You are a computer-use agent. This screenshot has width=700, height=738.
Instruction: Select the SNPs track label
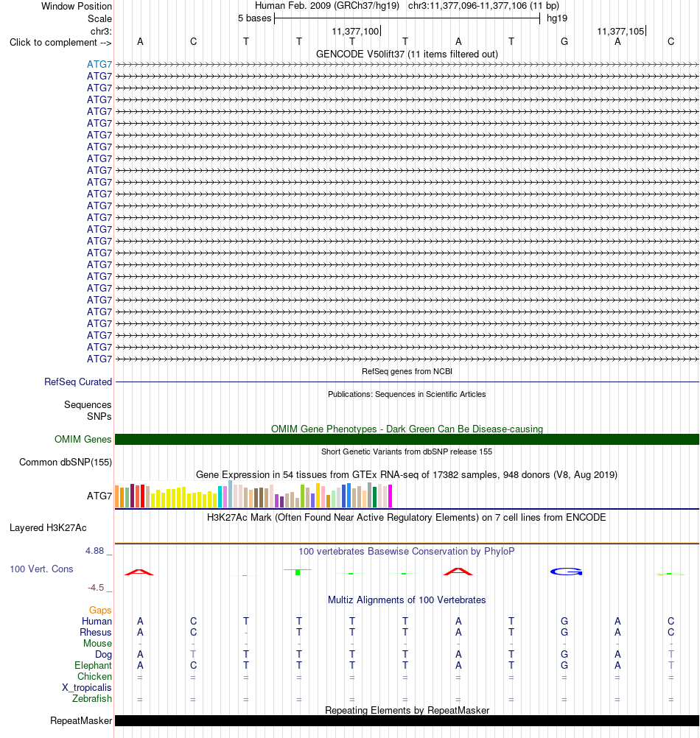[99, 417]
